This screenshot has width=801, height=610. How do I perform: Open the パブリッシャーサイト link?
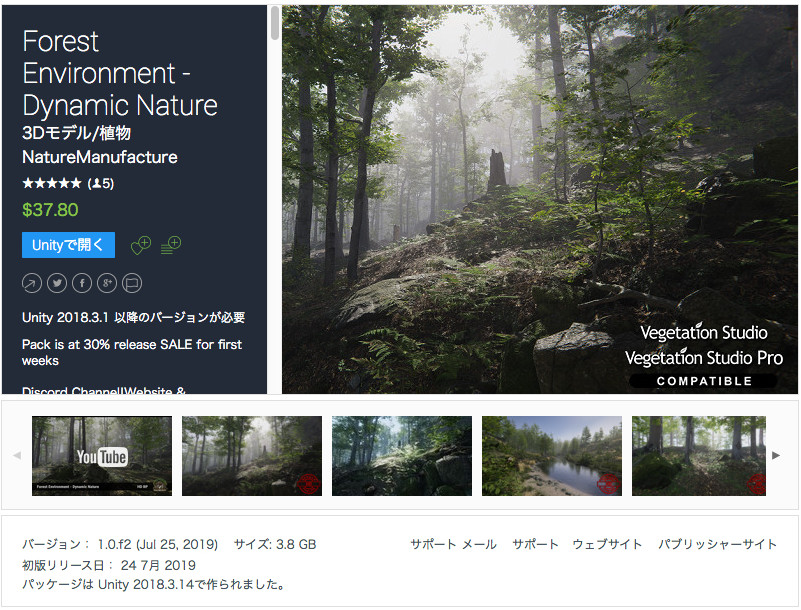click(717, 544)
